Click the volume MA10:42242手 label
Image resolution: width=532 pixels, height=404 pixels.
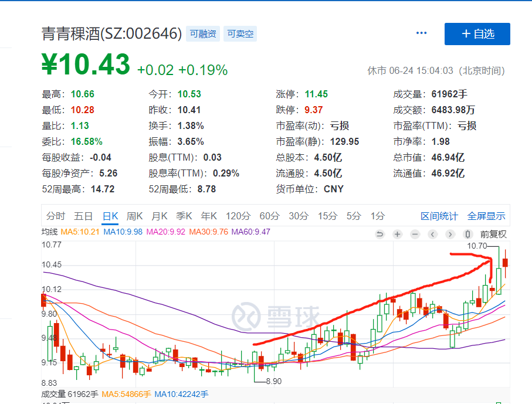[181, 394]
